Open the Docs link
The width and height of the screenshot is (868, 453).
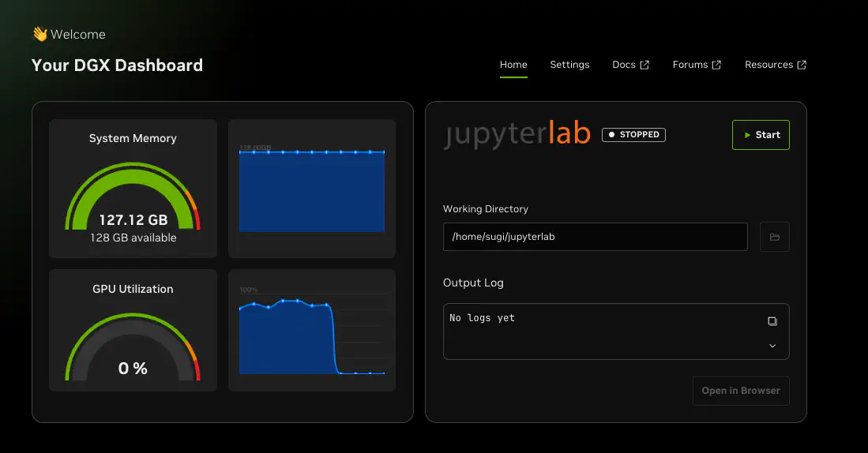pos(623,65)
